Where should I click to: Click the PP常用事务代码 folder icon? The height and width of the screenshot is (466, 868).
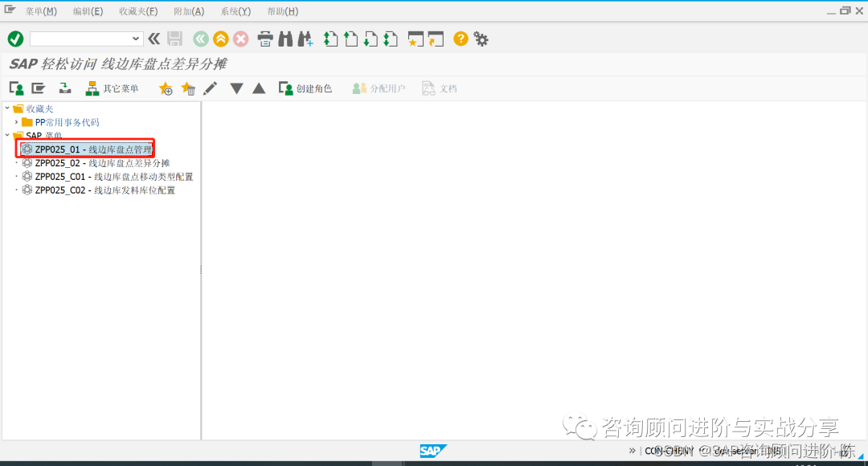coord(27,122)
